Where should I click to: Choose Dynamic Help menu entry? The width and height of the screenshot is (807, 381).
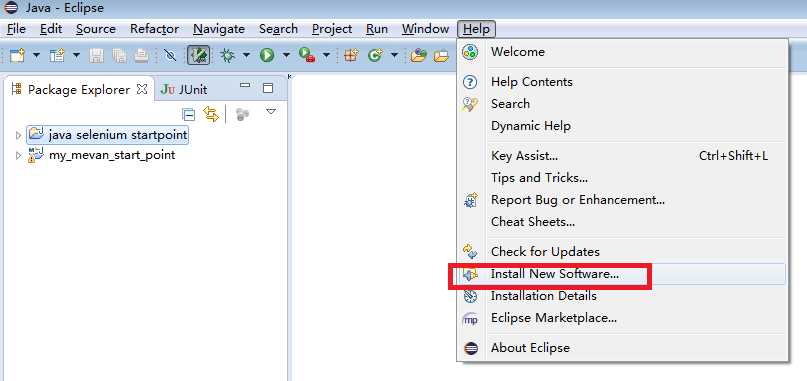(x=622, y=126)
